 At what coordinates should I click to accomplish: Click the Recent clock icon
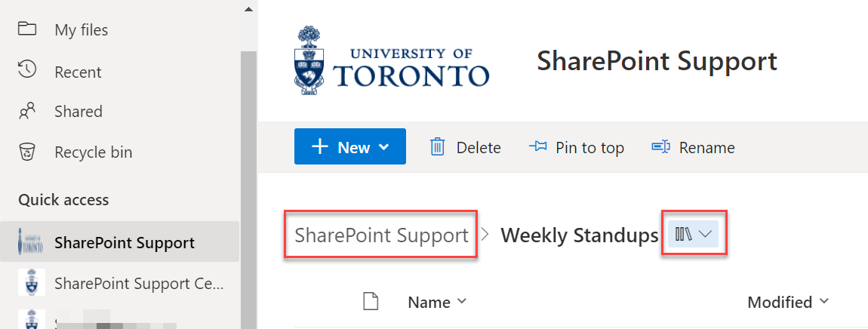tap(27, 69)
